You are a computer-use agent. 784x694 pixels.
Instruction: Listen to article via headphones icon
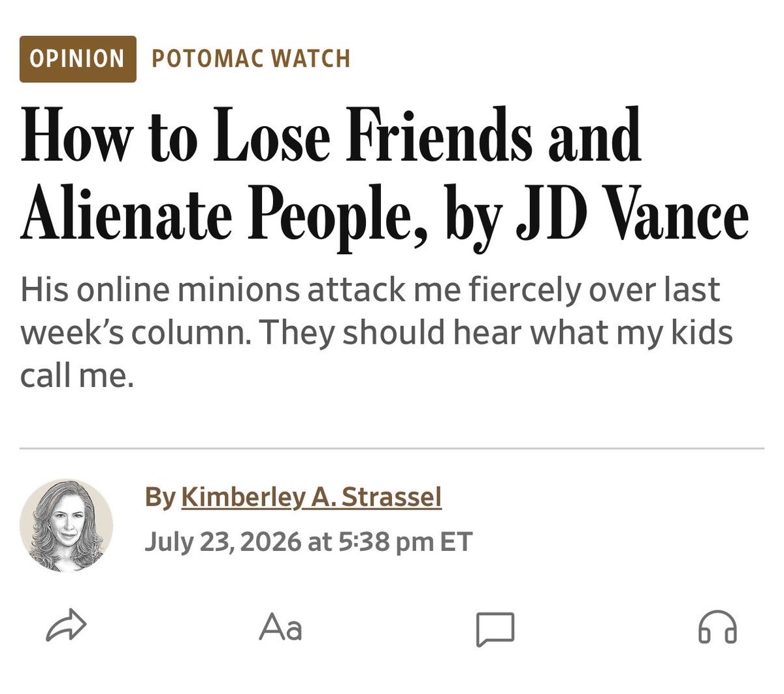717,627
